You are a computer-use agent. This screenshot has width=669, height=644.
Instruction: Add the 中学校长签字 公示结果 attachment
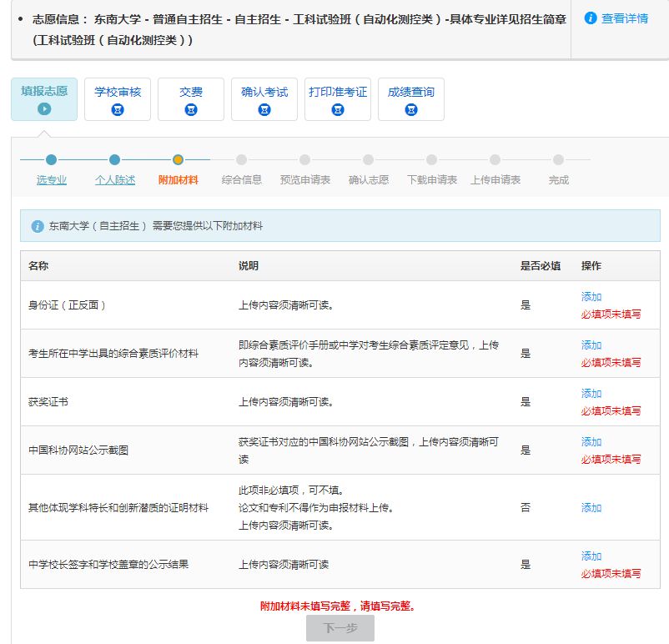[591, 556]
